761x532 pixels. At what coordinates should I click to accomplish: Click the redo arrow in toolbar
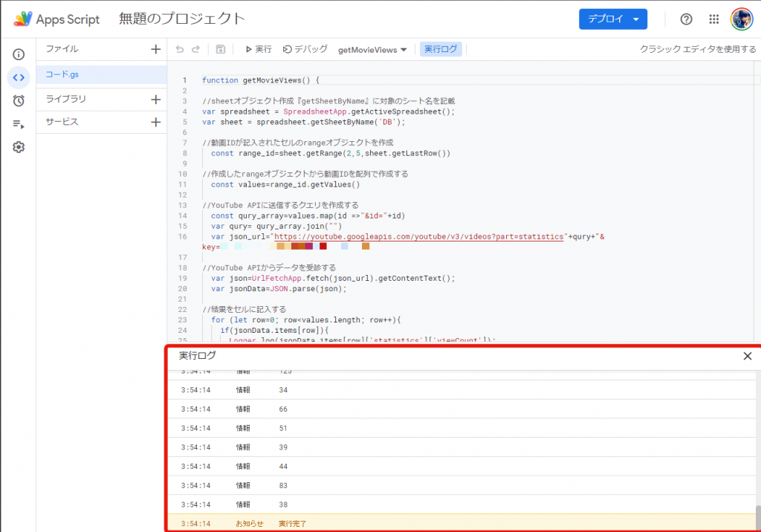point(196,50)
